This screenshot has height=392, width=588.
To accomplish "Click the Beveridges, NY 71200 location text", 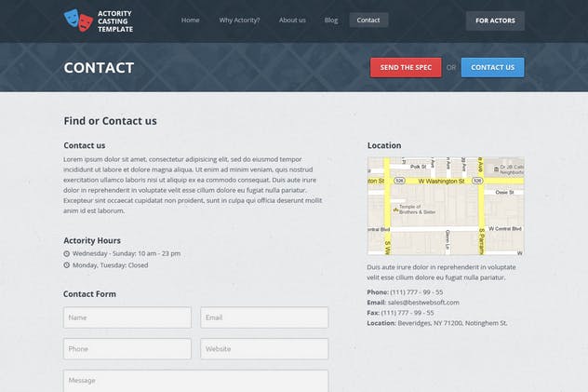I will coord(452,323).
